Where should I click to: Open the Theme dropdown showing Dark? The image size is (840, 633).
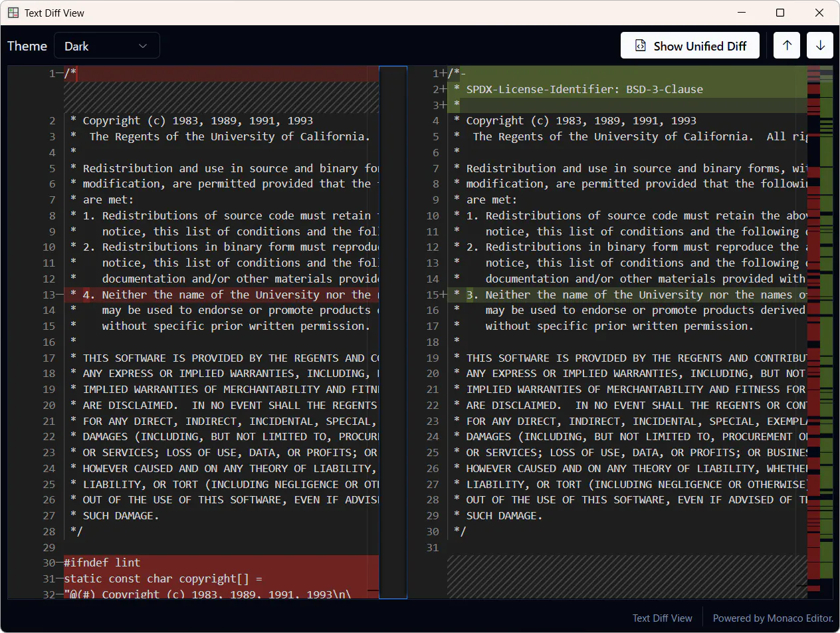click(x=107, y=46)
